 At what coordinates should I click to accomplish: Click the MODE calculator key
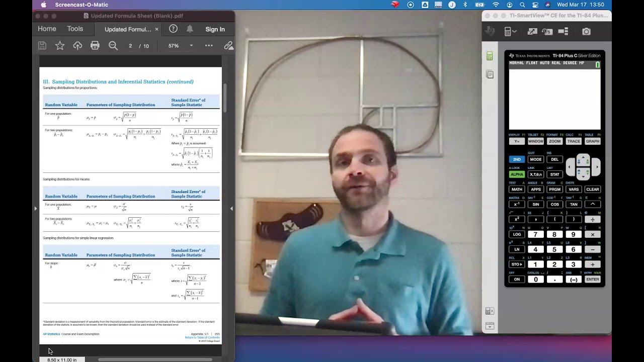coord(536,159)
